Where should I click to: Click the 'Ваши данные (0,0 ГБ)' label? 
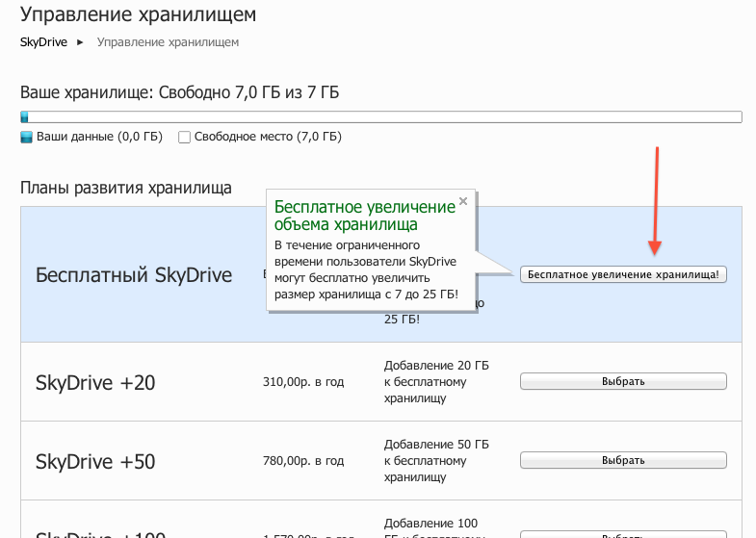pos(99,137)
